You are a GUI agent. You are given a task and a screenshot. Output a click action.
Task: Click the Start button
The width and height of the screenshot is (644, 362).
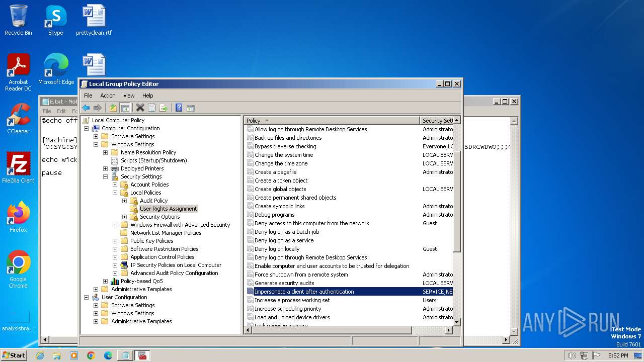pyautogui.click(x=14, y=355)
